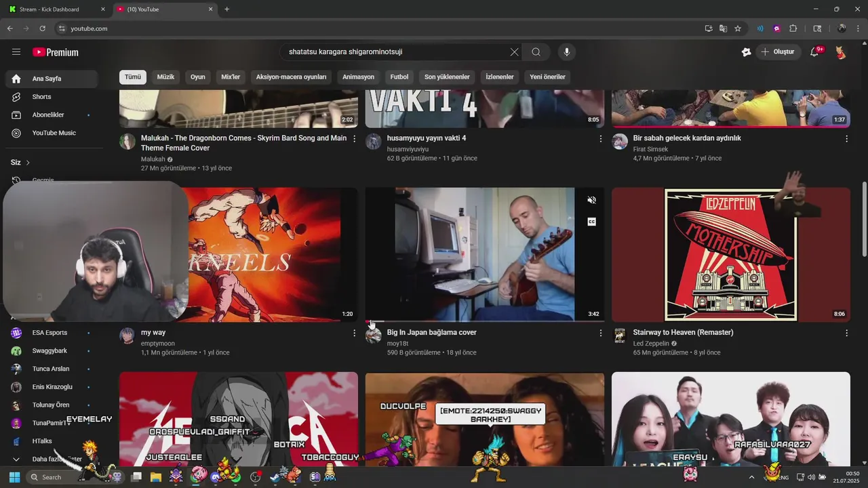Screen dimensions: 868x488
Task: Unmute the Big In Japan preview
Action: click(x=591, y=200)
